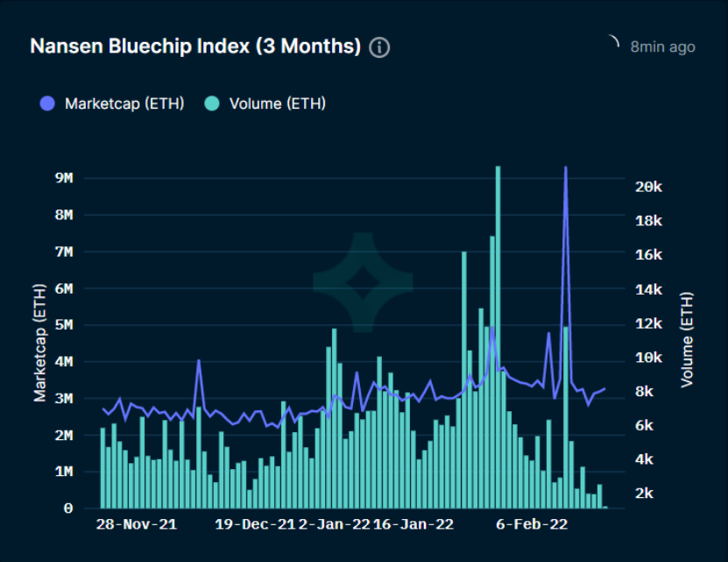The image size is (728, 562).
Task: Click the 6-Feb-22 date axis label
Action: pyautogui.click(x=532, y=524)
